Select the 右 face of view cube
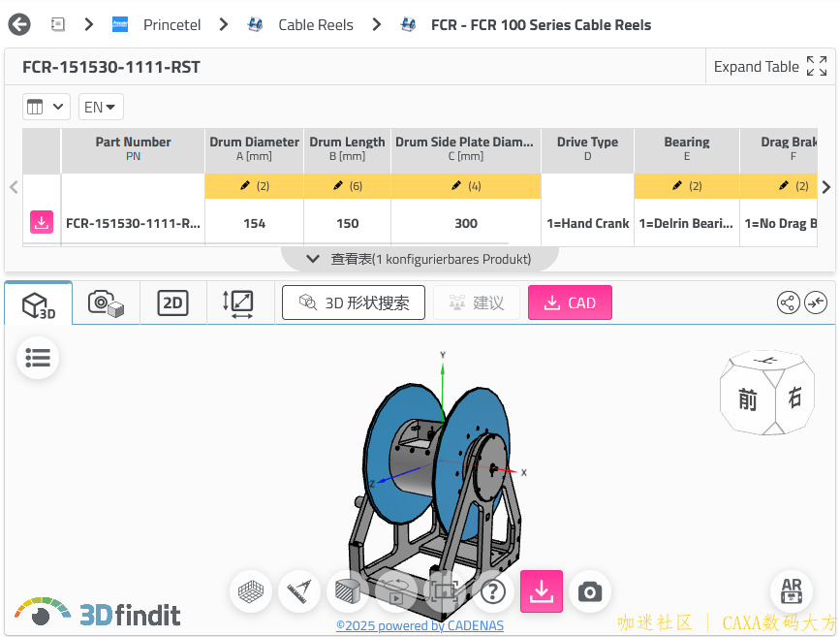Image resolution: width=840 pixels, height=637 pixels. [795, 398]
